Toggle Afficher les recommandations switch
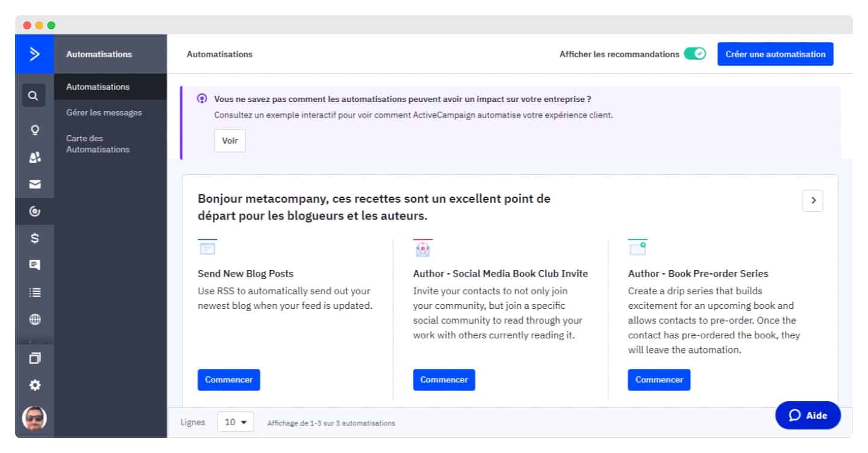 point(694,54)
